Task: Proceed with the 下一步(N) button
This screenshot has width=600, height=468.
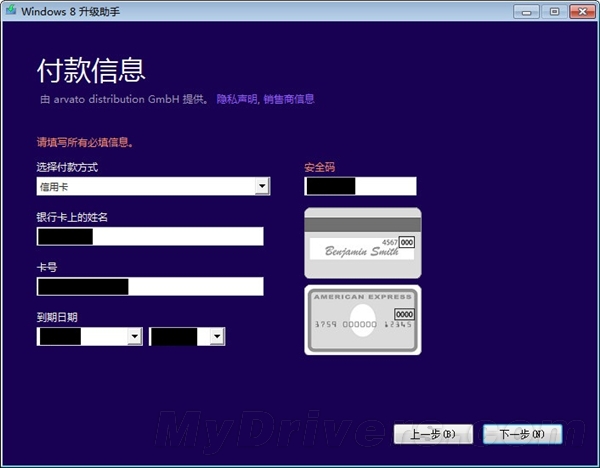Action: point(521,434)
